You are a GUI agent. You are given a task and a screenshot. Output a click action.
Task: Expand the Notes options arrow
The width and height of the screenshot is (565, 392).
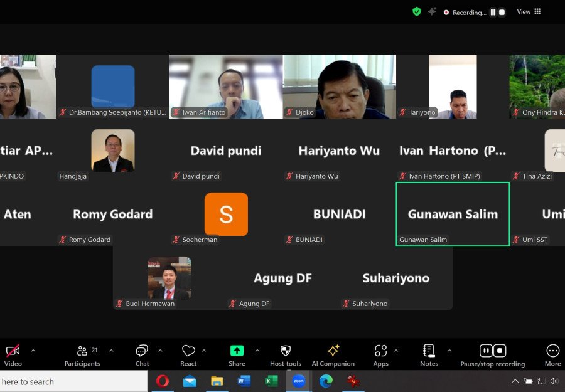click(x=449, y=350)
